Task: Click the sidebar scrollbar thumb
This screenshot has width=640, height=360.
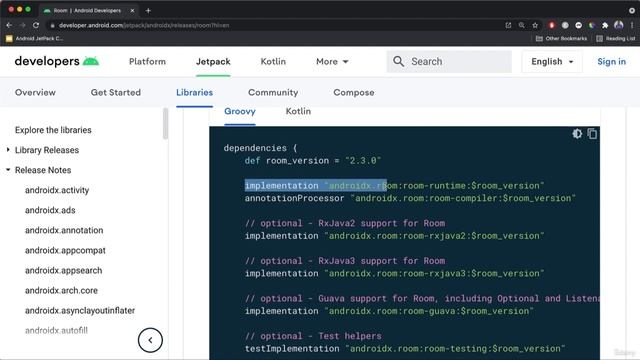Action: [165, 124]
